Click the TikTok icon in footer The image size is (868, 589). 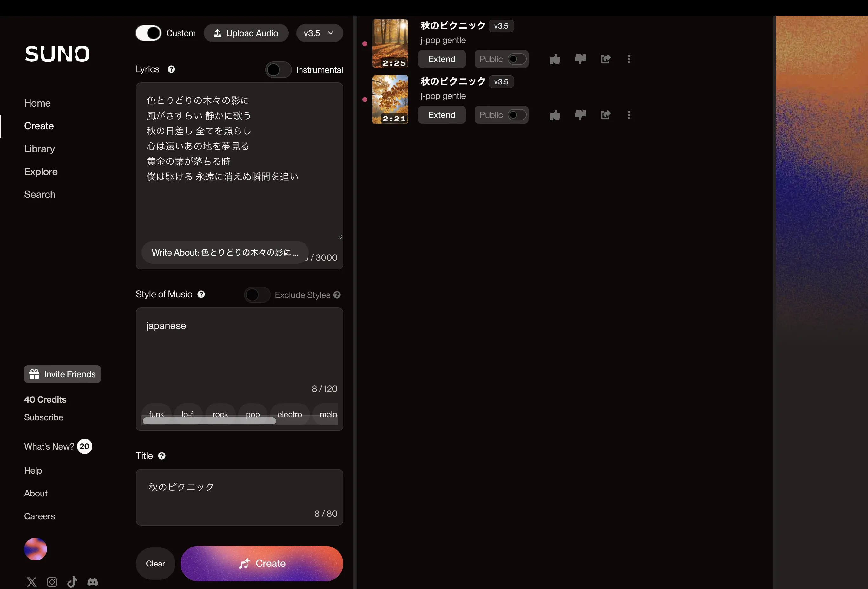point(72,582)
